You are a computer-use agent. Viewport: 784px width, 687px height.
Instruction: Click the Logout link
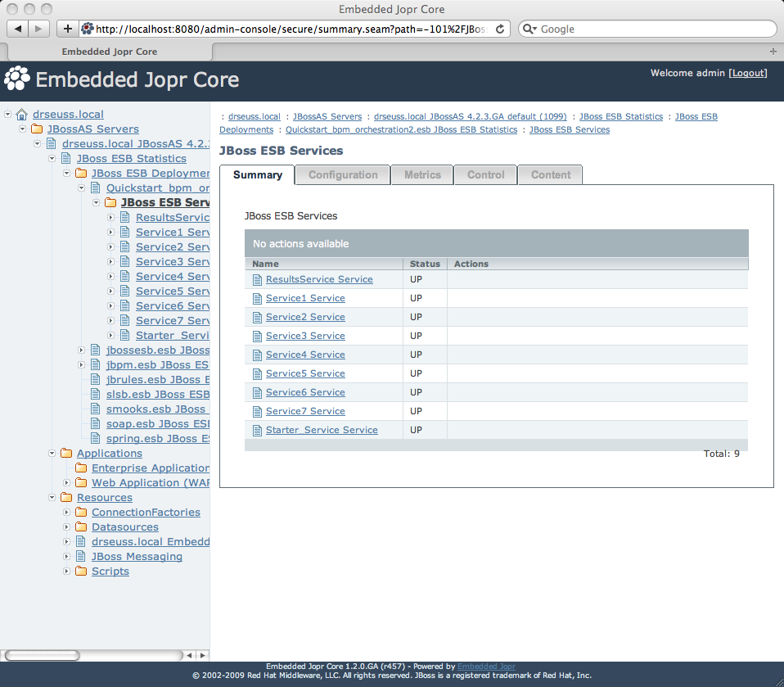[x=747, y=73]
